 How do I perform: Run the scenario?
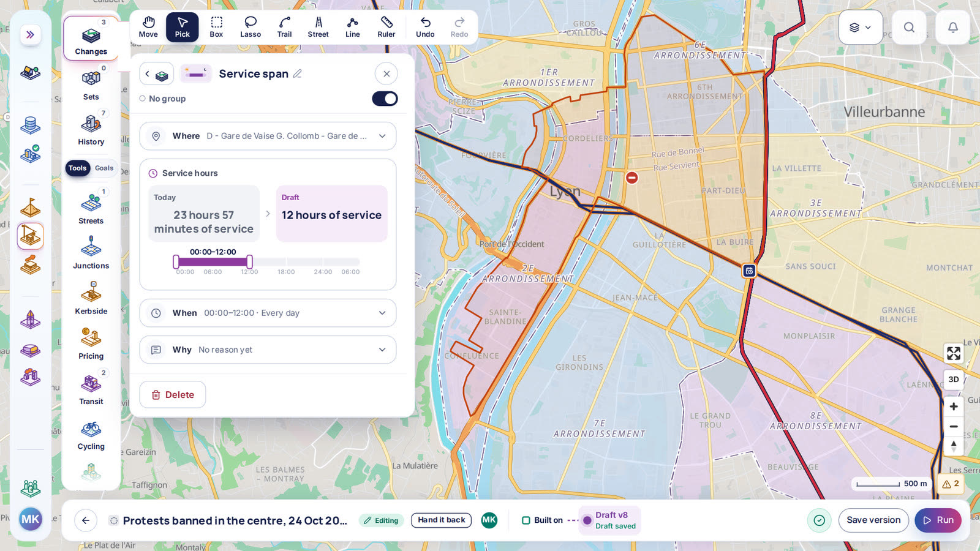(x=938, y=520)
